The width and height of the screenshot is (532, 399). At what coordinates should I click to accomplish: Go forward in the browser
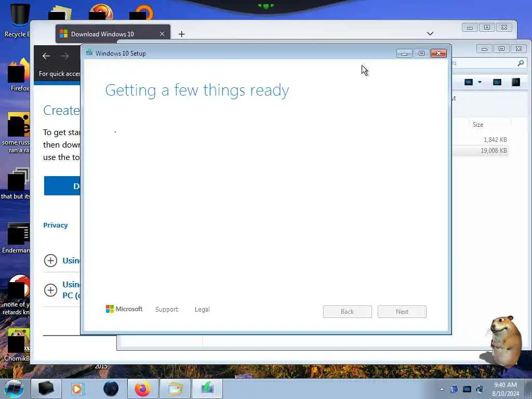65,56
